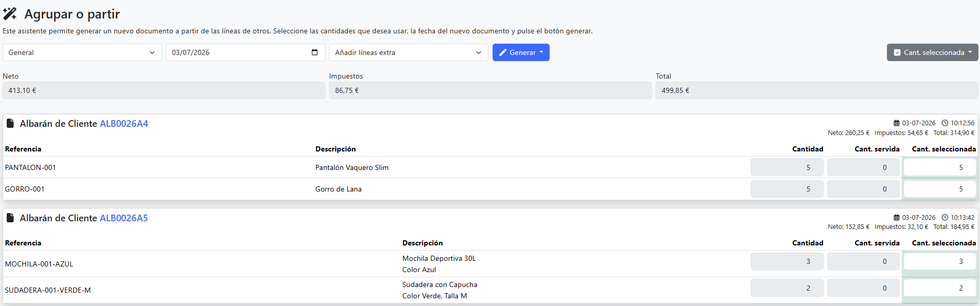
Task: Click the Color Verde, Talla M text
Action: (x=434, y=296)
